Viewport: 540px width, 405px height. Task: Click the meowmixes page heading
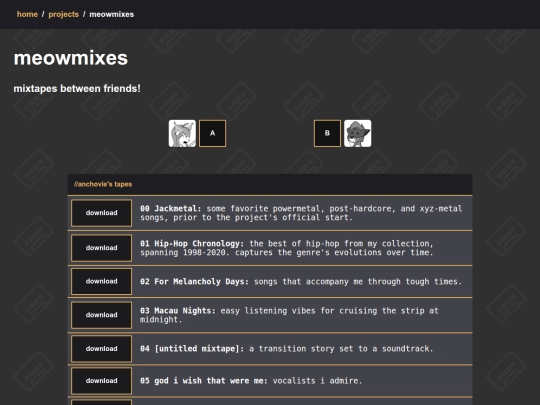(71, 58)
